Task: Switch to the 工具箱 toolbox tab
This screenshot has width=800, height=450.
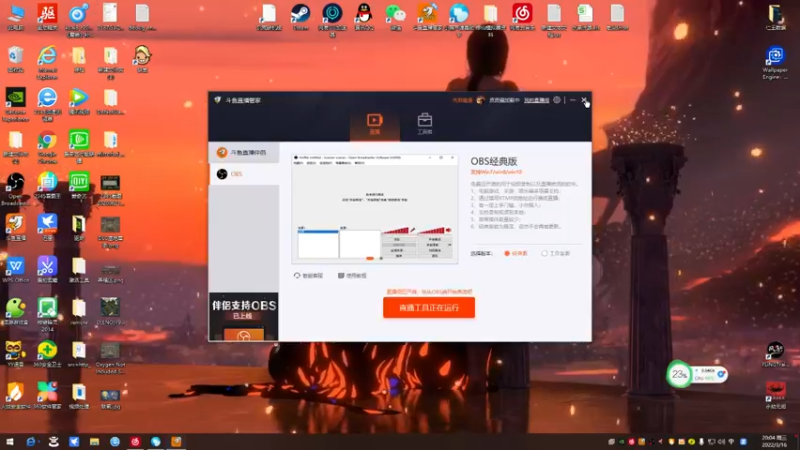Action: pos(424,124)
